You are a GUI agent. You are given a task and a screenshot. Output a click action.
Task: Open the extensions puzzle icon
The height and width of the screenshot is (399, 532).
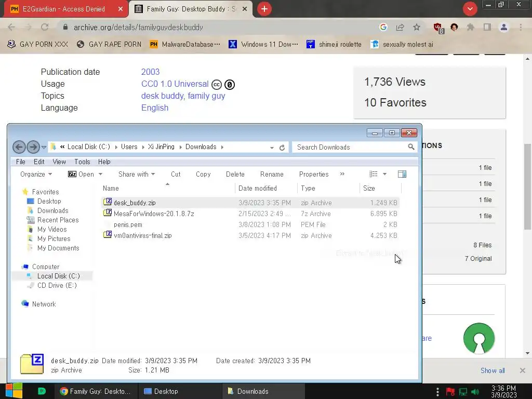pos(470,27)
